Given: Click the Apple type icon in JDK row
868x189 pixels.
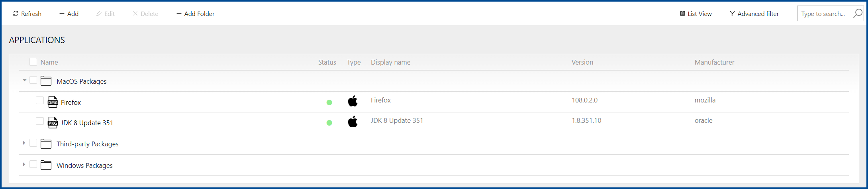Looking at the screenshot, I should 353,122.
